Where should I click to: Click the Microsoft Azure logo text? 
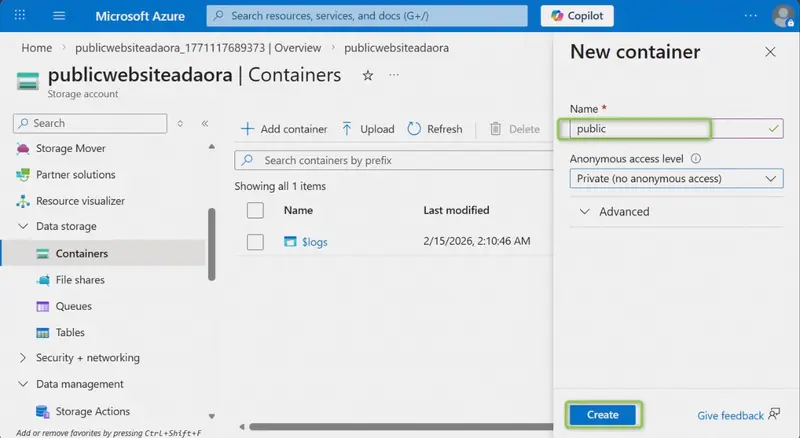point(140,16)
